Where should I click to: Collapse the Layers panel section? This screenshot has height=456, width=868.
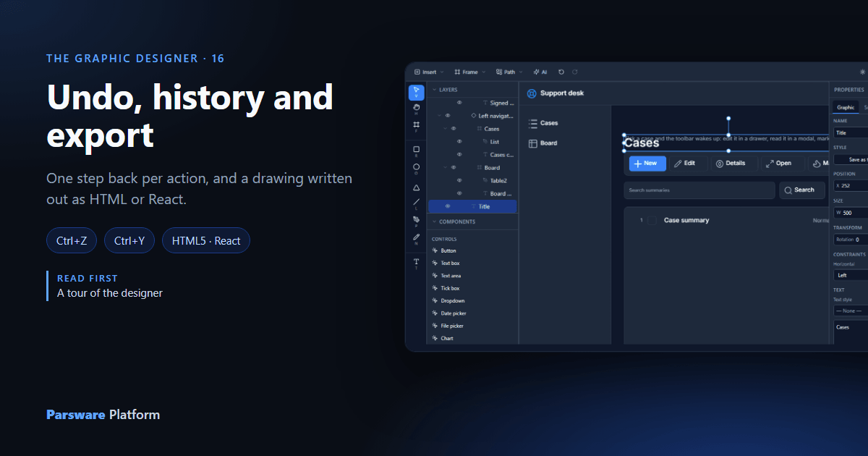click(x=435, y=90)
